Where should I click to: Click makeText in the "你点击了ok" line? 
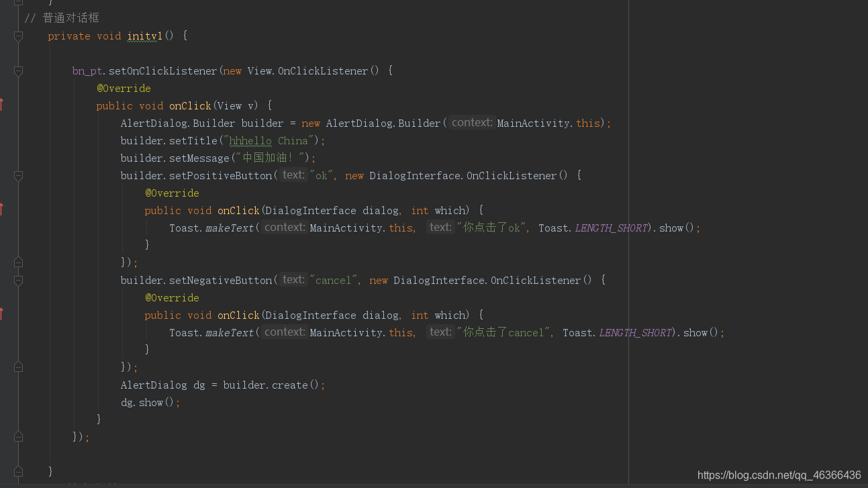(230, 228)
